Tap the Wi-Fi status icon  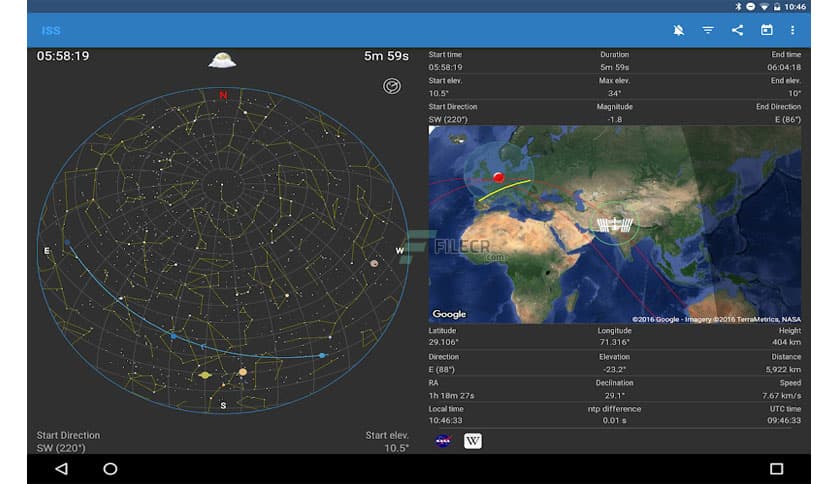click(764, 6)
